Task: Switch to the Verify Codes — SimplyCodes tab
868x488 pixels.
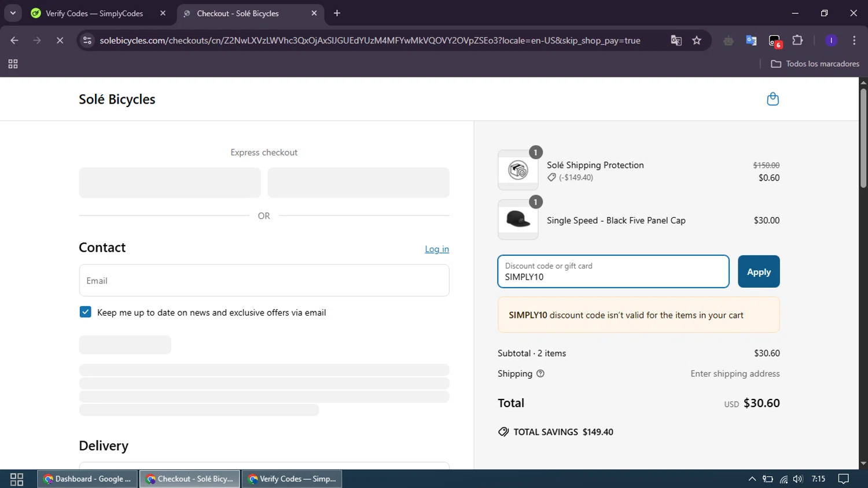Action: point(94,13)
